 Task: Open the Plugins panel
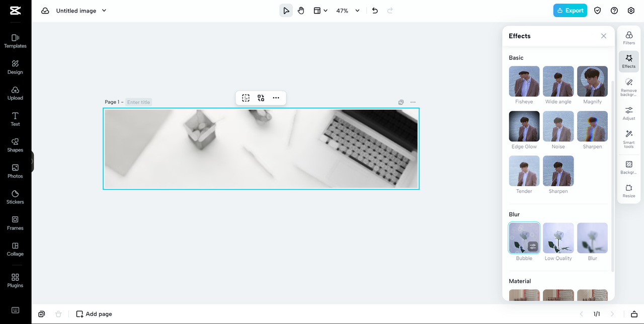tap(15, 281)
